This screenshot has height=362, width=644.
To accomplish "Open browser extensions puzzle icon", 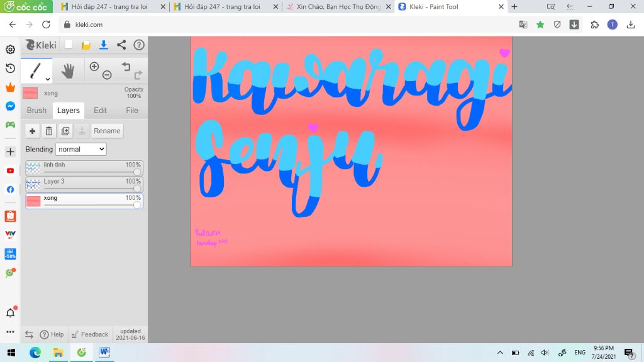I will pos(595,25).
